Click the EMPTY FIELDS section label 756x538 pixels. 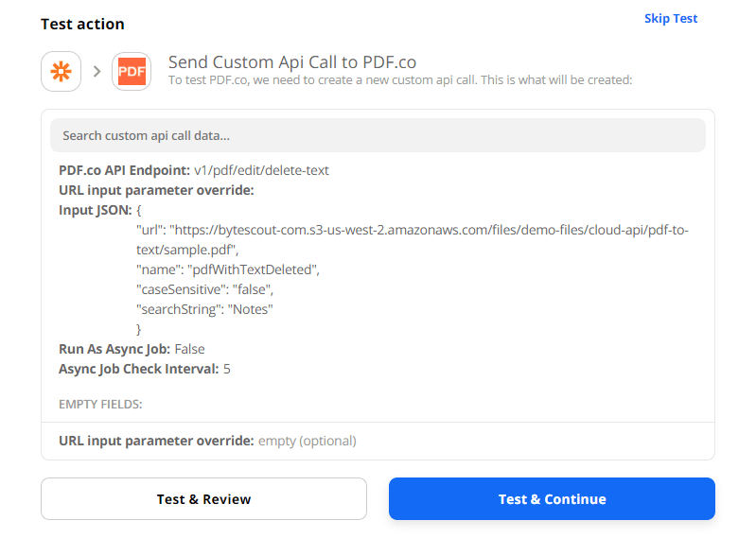[x=100, y=404]
